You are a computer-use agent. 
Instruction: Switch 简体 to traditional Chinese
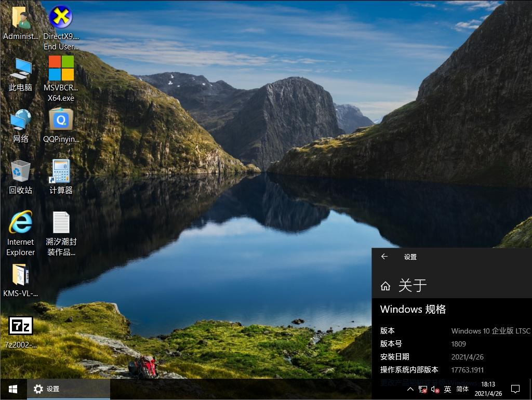pos(462,389)
